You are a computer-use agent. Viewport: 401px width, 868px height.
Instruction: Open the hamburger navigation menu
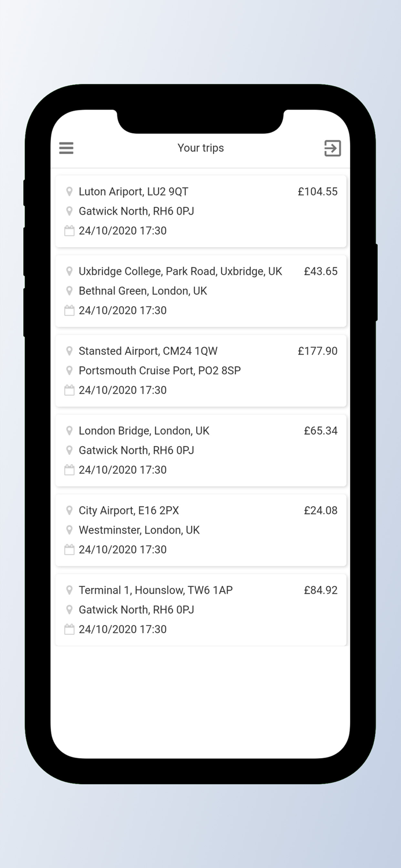pos(66,148)
